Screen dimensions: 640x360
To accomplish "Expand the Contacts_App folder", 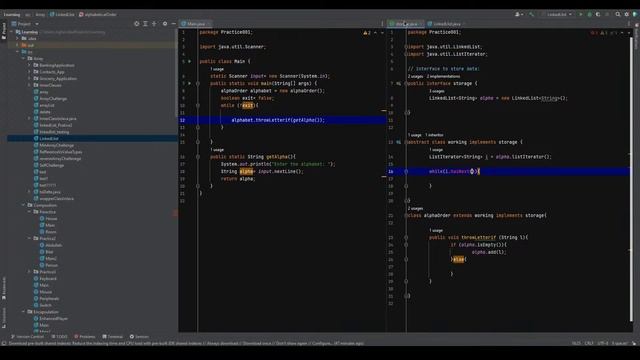I will point(29,72).
